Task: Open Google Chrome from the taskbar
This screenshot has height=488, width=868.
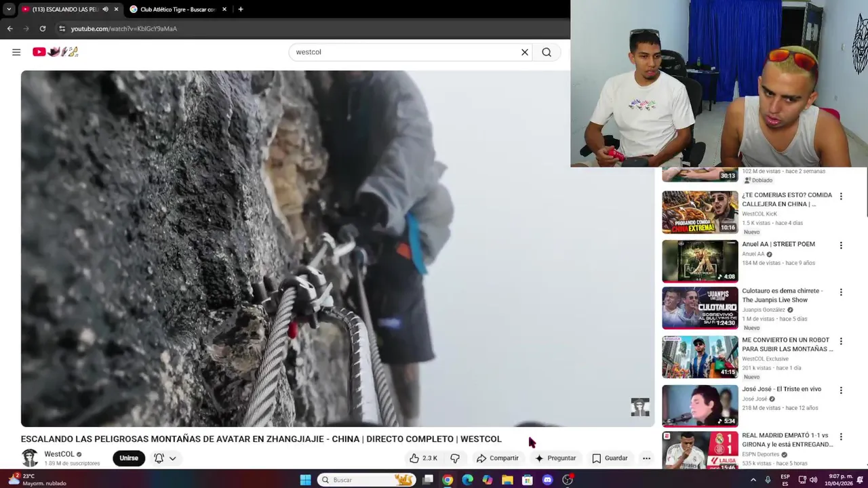Action: coord(448,480)
